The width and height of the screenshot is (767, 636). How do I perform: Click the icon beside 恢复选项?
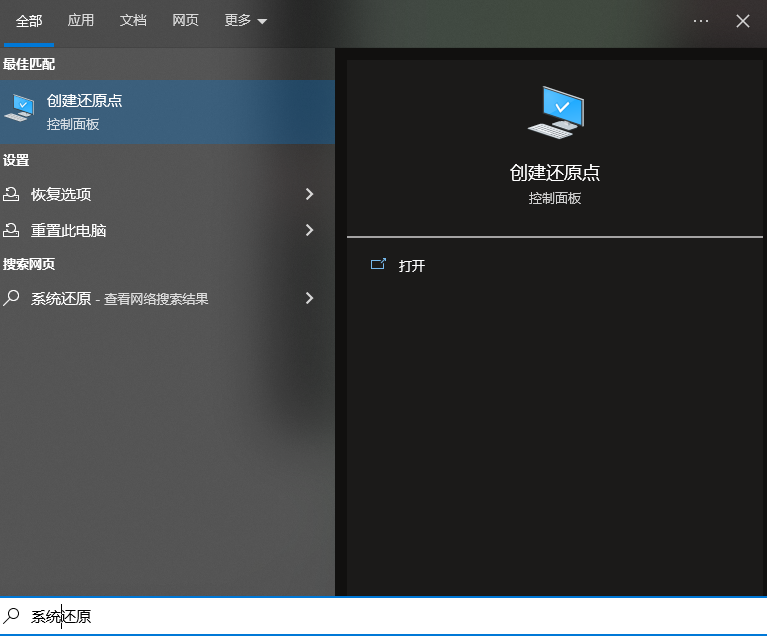coord(11,194)
